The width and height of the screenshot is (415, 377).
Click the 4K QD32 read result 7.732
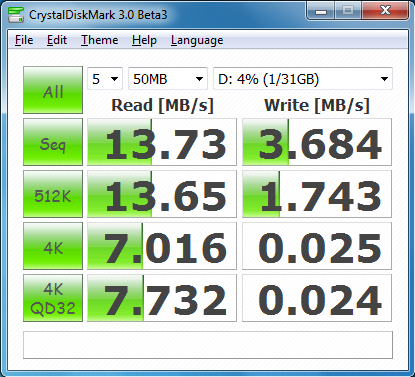tap(162, 298)
